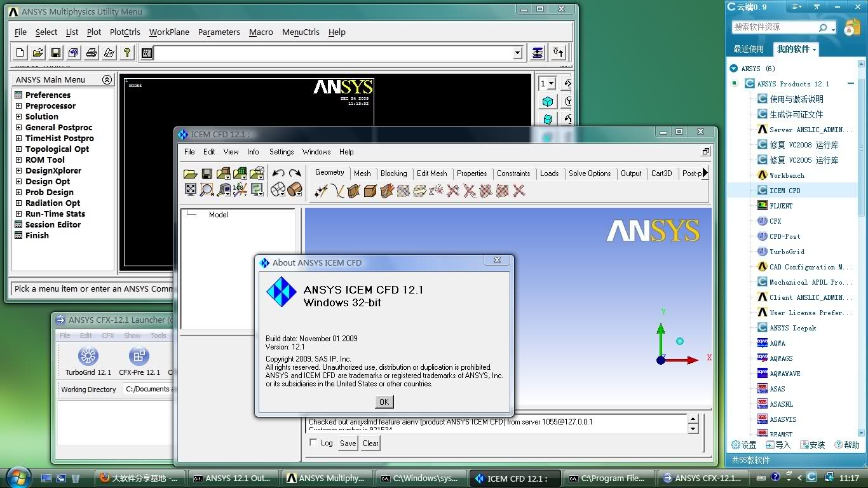Click the LCS coordinate system icon in ICEM

[240, 189]
